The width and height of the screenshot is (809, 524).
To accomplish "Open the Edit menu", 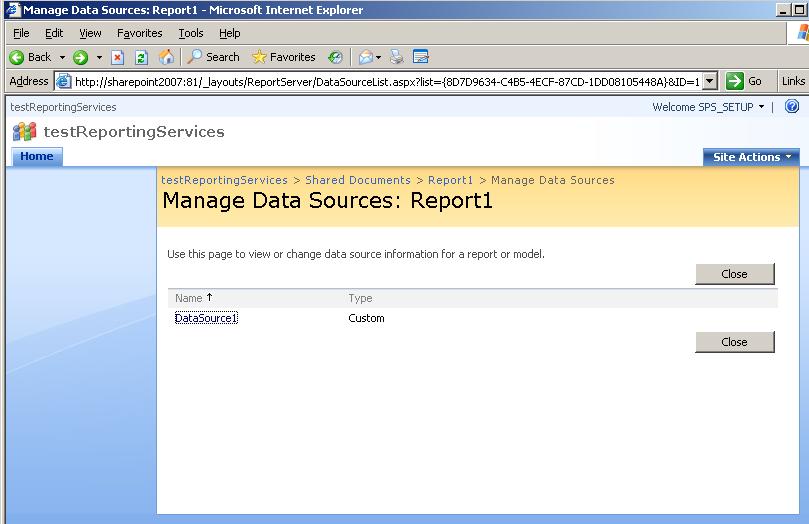I will click(54, 33).
